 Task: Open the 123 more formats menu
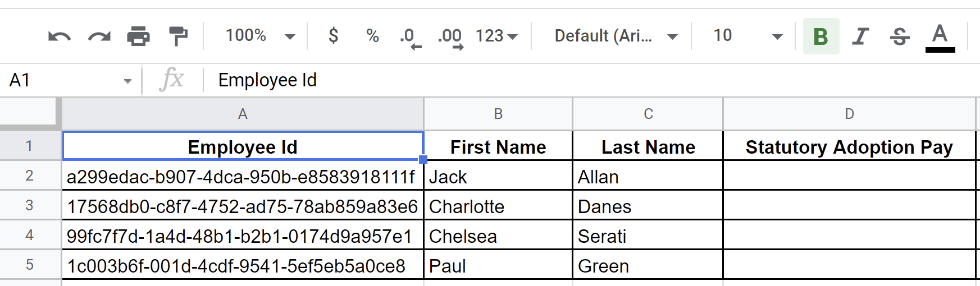pyautogui.click(x=496, y=36)
